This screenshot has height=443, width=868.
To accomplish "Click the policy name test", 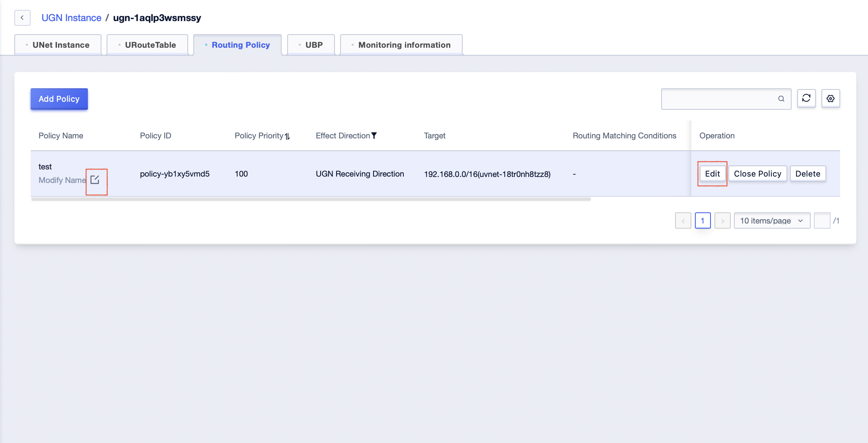I will point(45,167).
